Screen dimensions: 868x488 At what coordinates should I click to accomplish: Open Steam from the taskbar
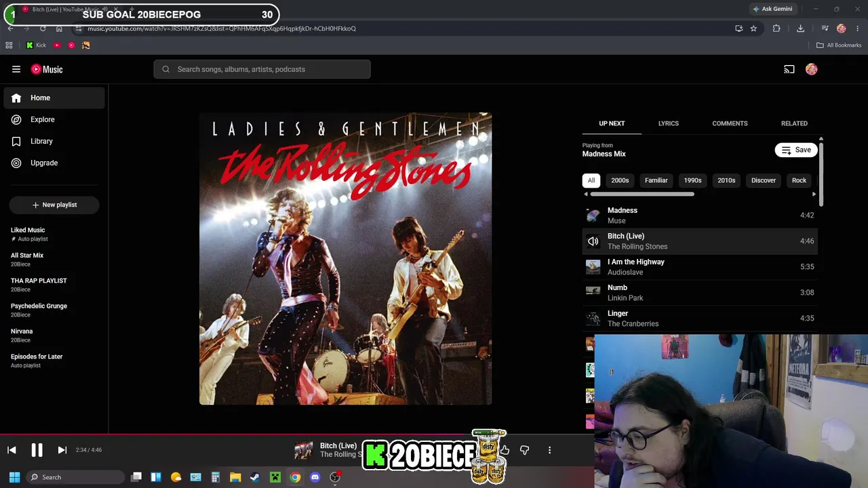pyautogui.click(x=255, y=477)
